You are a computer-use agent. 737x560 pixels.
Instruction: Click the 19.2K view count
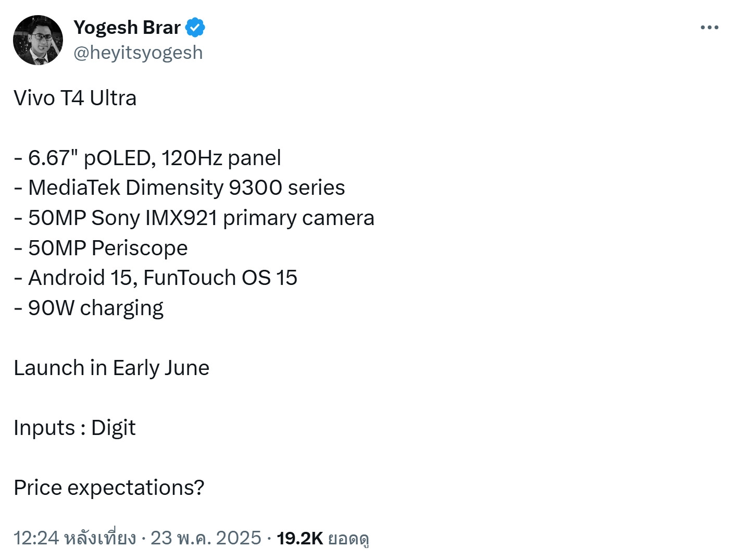click(299, 538)
